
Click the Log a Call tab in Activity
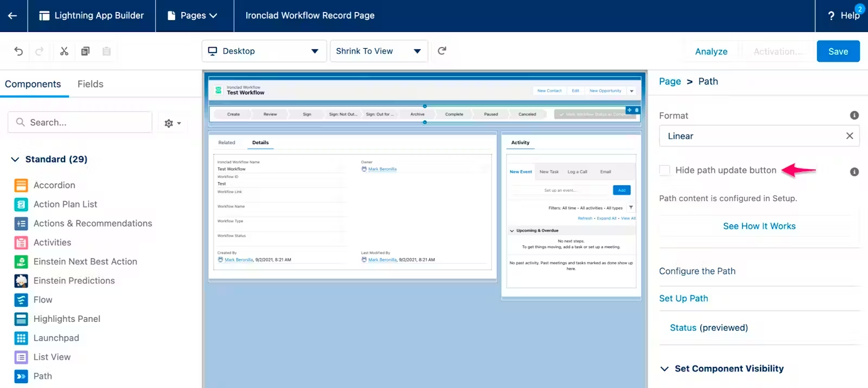[x=577, y=172]
